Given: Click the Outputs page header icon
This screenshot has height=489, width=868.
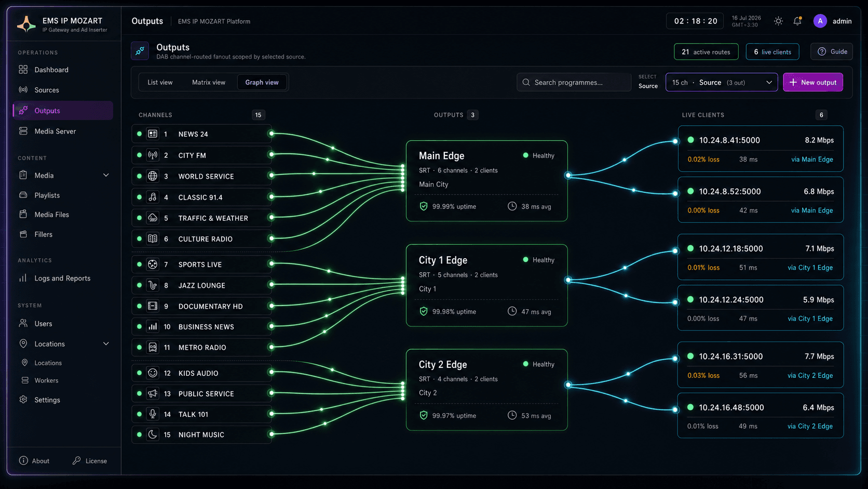Looking at the screenshot, I should [140, 51].
